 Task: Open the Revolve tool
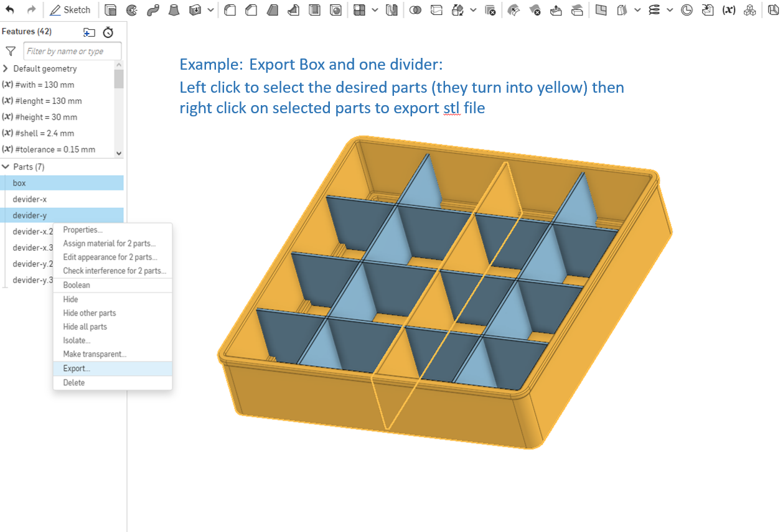coord(131,9)
